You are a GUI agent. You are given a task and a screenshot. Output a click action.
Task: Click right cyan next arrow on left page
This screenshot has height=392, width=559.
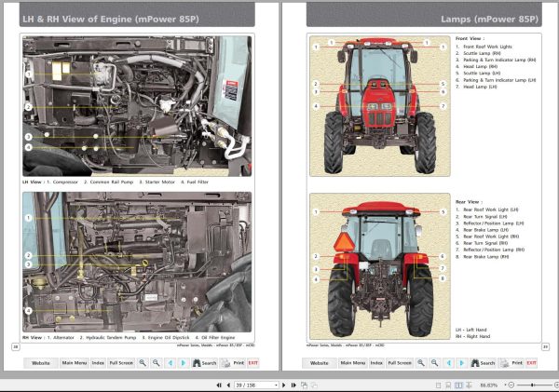[x=184, y=363]
